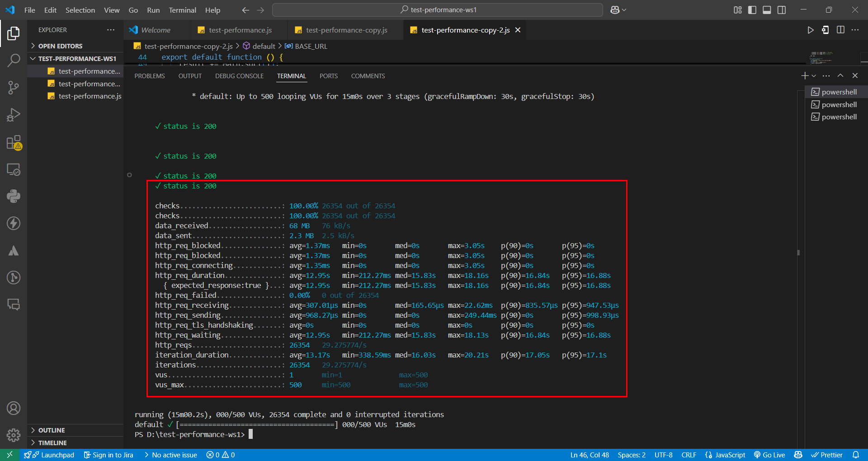Image resolution: width=868 pixels, height=461 pixels.
Task: Toggle the primary side bar layout button
Action: pos(752,10)
